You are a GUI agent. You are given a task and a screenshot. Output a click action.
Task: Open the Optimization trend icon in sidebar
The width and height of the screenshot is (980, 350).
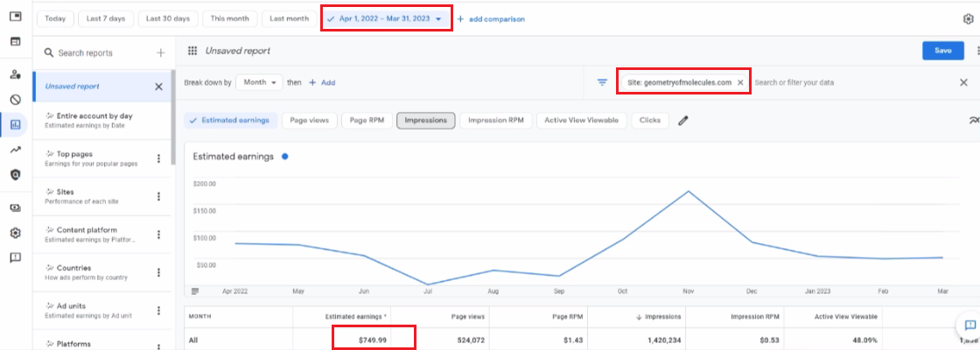pos(16,150)
